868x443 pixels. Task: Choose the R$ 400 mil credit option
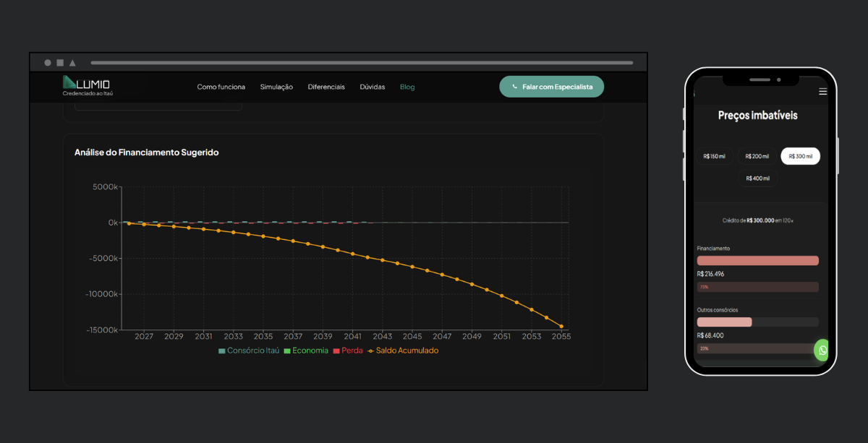pyautogui.click(x=757, y=179)
